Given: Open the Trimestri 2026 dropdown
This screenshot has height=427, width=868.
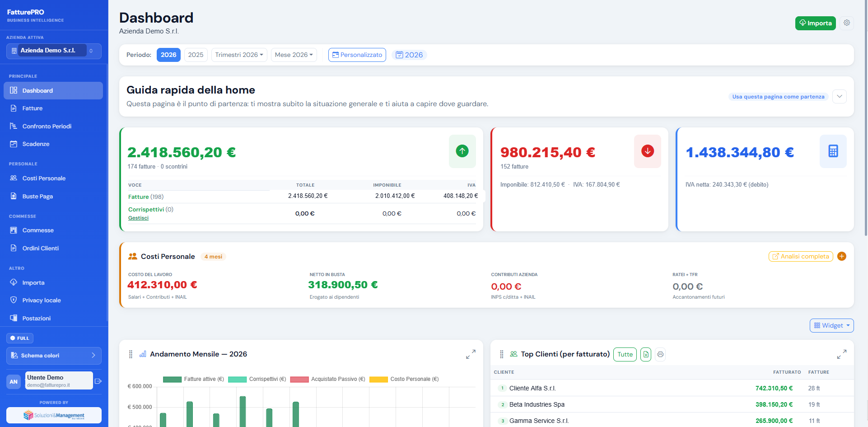Looking at the screenshot, I should 239,55.
